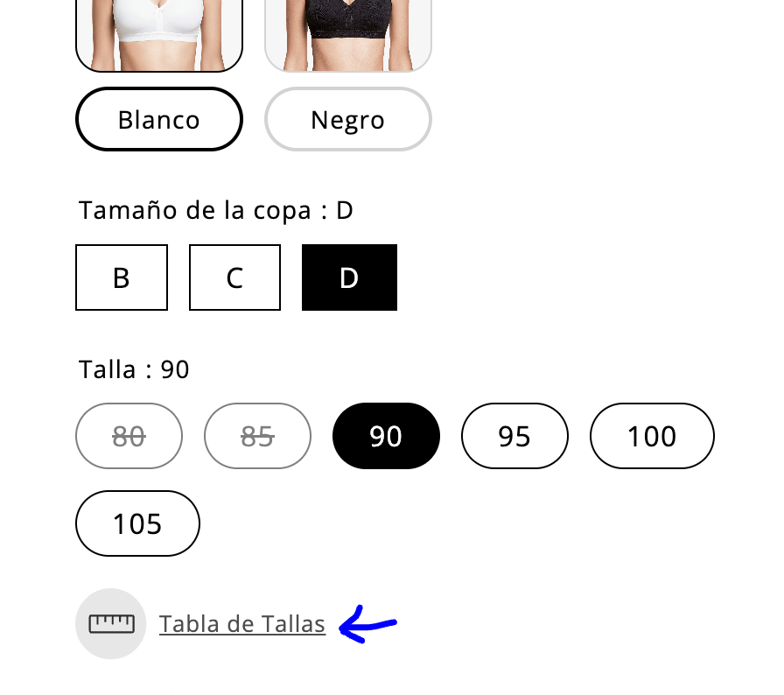Pick cup size C

[234, 277]
